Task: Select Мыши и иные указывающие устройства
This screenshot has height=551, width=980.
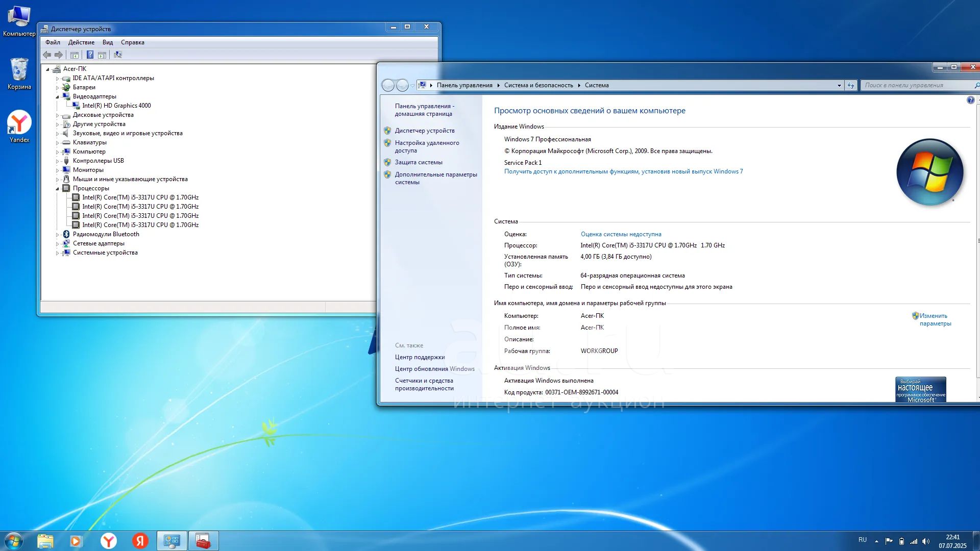Action: click(130, 179)
